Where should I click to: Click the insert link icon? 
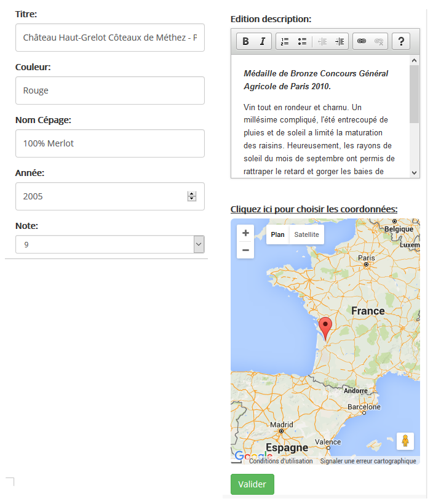coord(362,41)
